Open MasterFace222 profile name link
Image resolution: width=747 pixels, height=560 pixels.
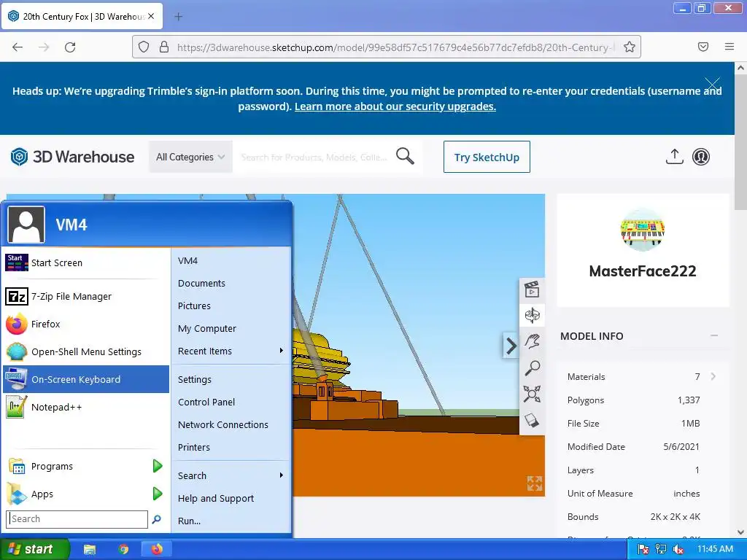(x=642, y=271)
